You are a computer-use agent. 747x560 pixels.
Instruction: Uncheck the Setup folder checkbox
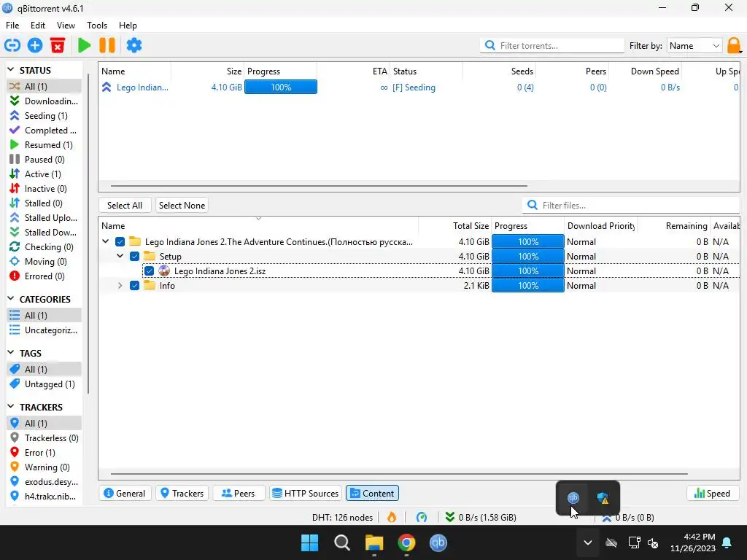pyautogui.click(x=134, y=257)
